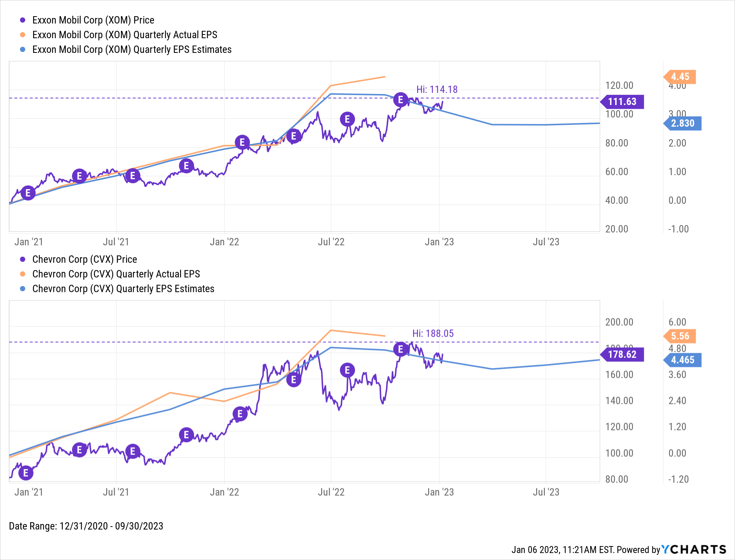735x560 pixels.
Task: Select the 'Chevron Corp (CVX) Price' legend label
Action: 85,259
